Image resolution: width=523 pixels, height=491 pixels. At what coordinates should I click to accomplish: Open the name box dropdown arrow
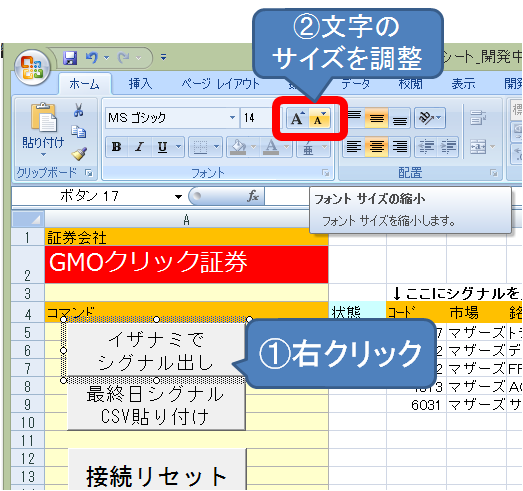pyautogui.click(x=178, y=196)
